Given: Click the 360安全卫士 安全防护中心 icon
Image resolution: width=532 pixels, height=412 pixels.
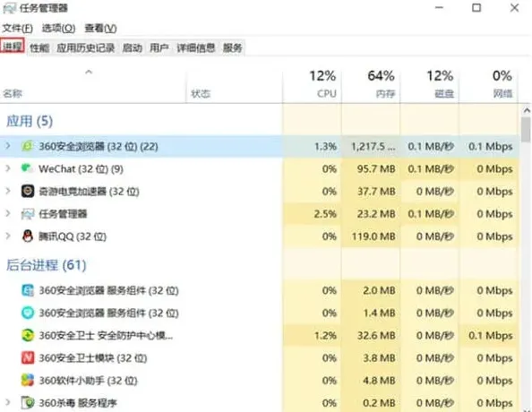Looking at the screenshot, I should point(28,335).
